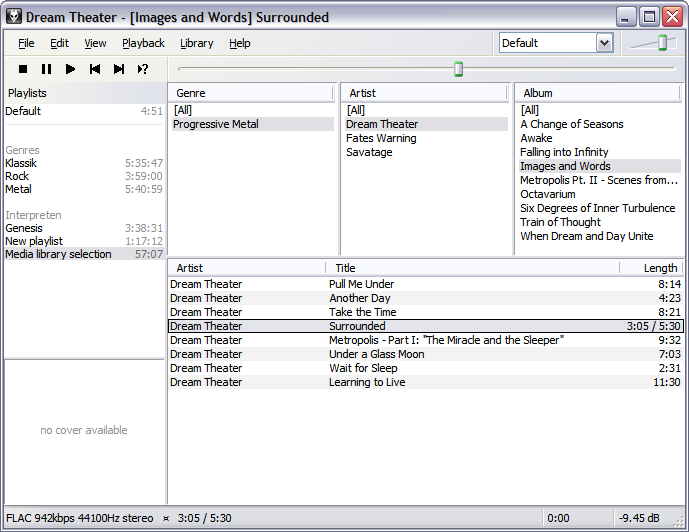Select the track Another Day
689x532 pixels.
[425, 298]
